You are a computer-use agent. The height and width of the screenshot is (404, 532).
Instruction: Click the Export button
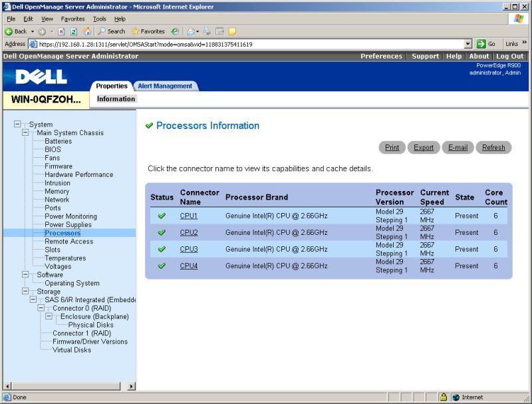tap(424, 147)
